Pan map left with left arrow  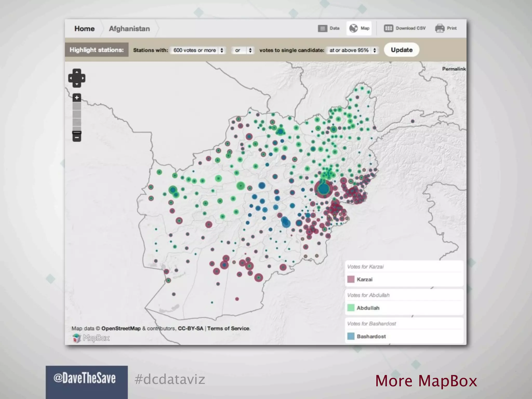pos(71,78)
